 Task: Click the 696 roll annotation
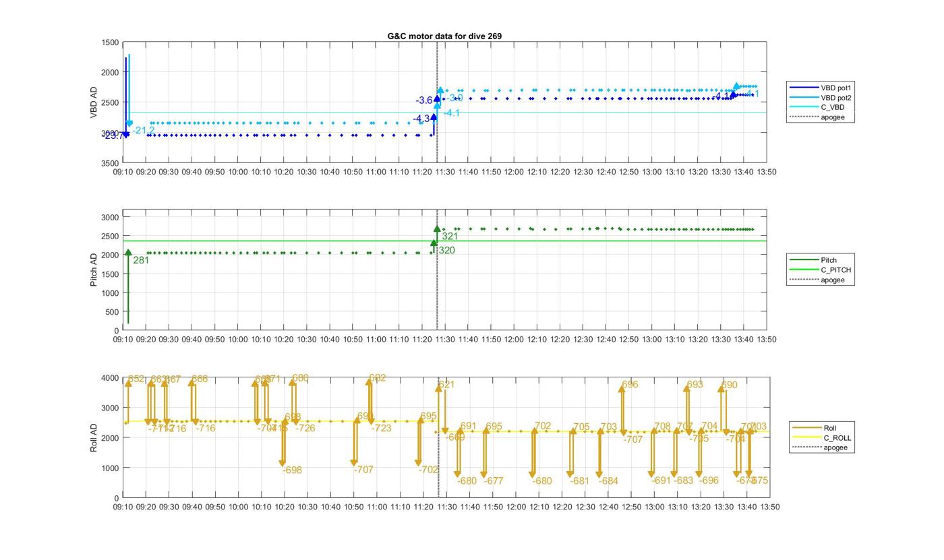pyautogui.click(x=630, y=385)
